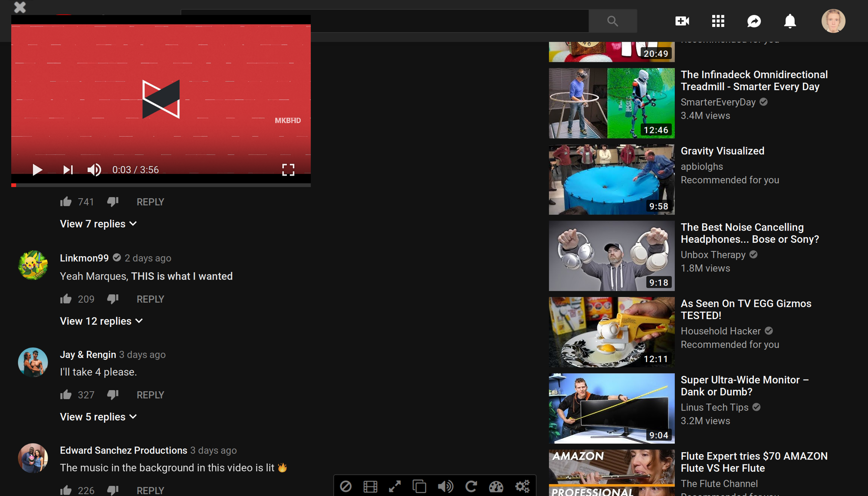Viewport: 868px width, 496px height.
Task: Expand replies under Linkmon99 comment
Action: click(x=97, y=322)
